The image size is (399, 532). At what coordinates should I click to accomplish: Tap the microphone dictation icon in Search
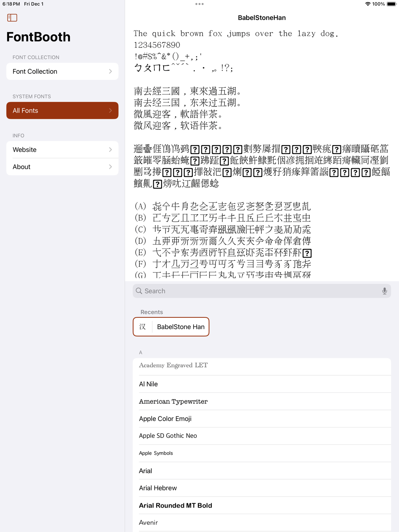click(384, 291)
